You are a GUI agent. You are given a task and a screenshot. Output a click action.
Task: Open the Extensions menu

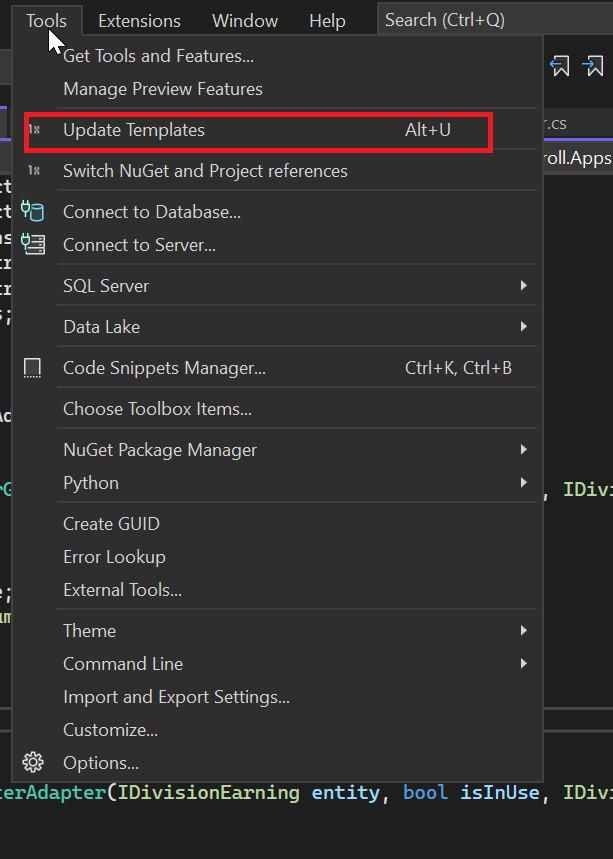[x=139, y=21]
